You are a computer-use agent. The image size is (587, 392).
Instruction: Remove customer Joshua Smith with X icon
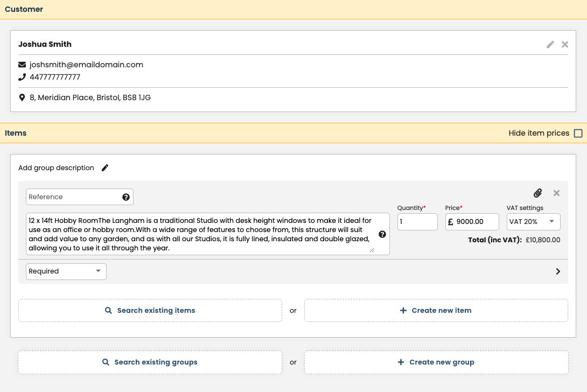pos(565,45)
